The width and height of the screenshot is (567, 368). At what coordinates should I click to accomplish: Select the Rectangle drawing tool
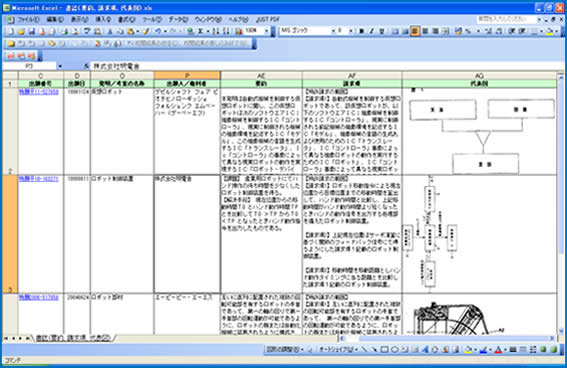coord(384,349)
